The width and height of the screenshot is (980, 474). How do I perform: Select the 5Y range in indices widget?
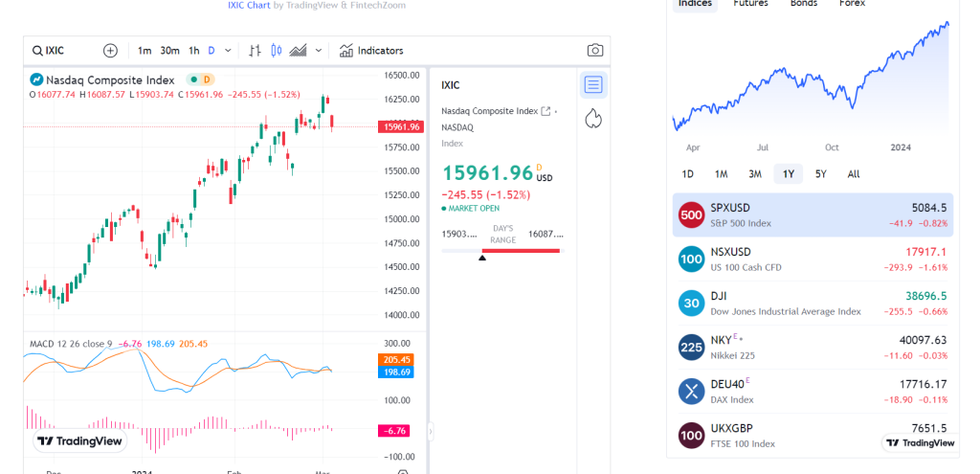click(x=820, y=174)
